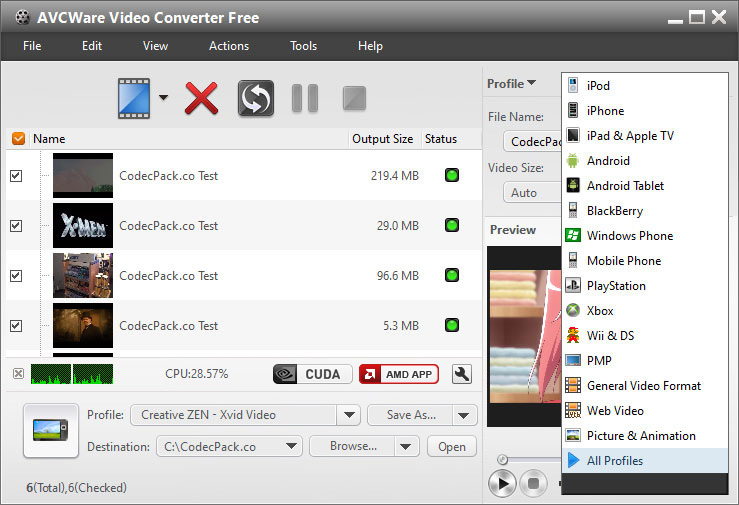Open the View menu

coord(156,46)
